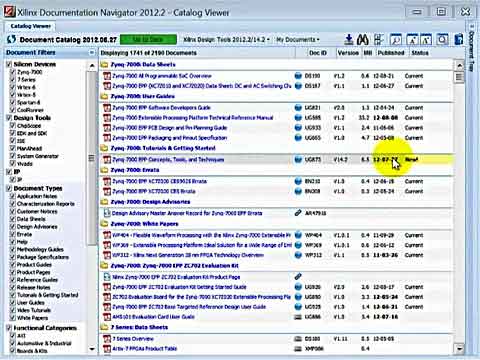Click the PDF icon for UG926 Getting Started Guide
Image resolution: width=480 pixels, height=360 pixels.
coord(107,287)
